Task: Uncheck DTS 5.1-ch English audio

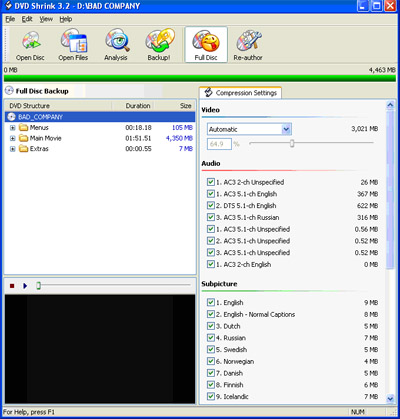Action: pos(210,205)
